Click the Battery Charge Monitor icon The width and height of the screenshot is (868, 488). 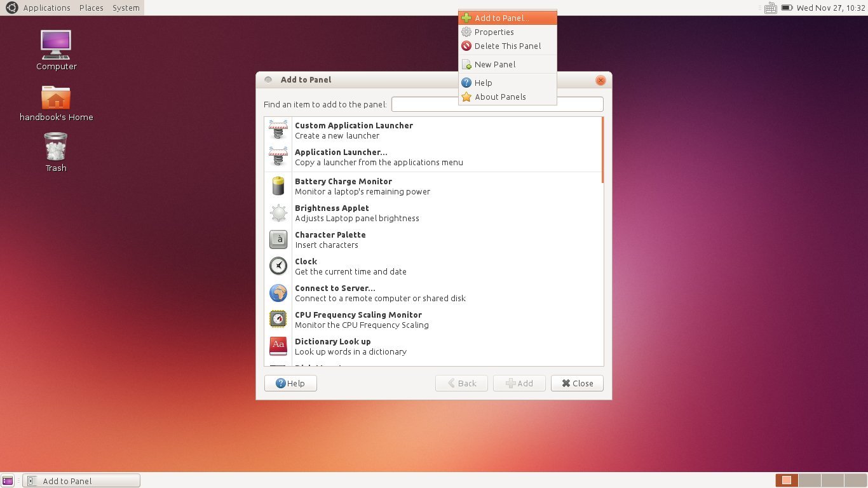(x=278, y=186)
